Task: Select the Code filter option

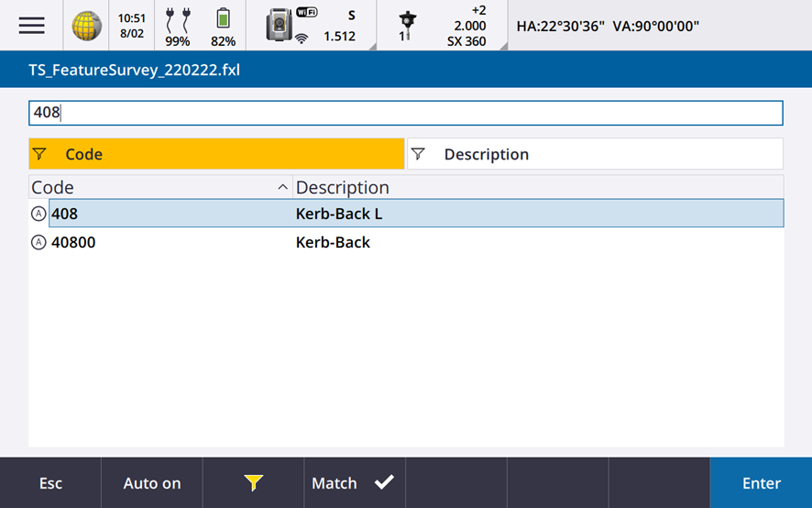Action: (x=216, y=154)
